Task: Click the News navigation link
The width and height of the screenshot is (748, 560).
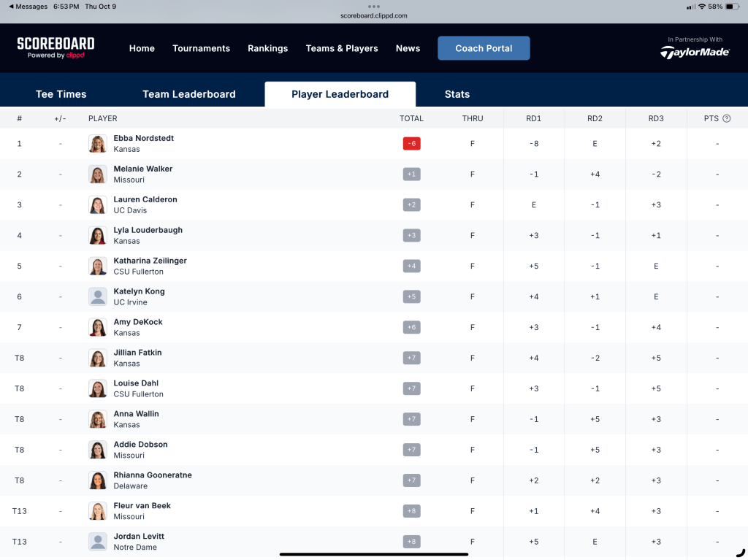Action: pos(408,48)
